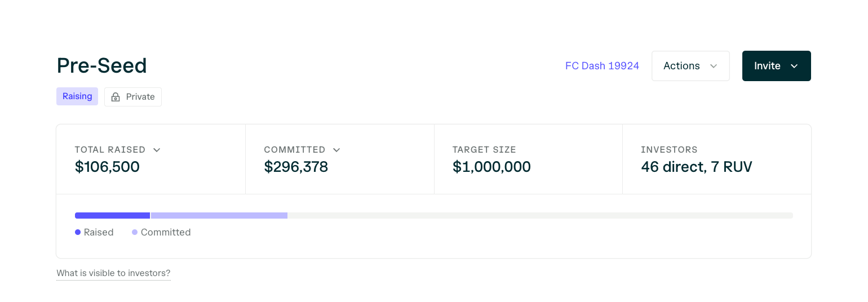The image size is (868, 302).
Task: Open the Invite button menu
Action: point(777,66)
